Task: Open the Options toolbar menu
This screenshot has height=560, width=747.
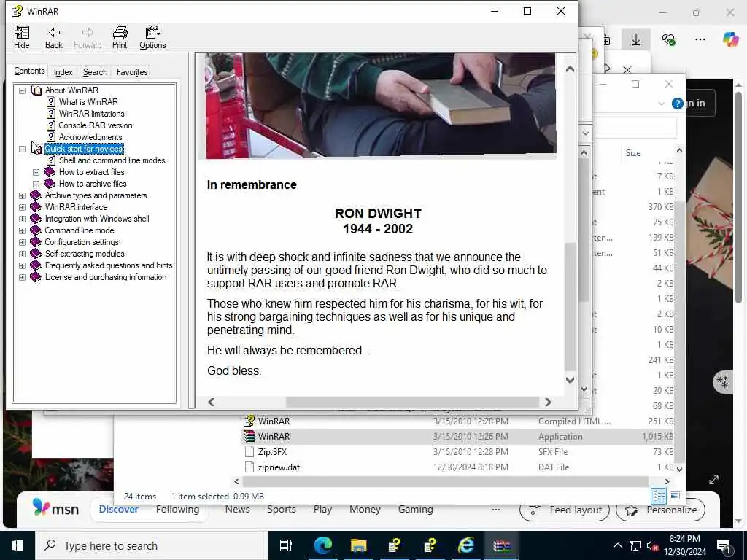Action: [x=152, y=37]
